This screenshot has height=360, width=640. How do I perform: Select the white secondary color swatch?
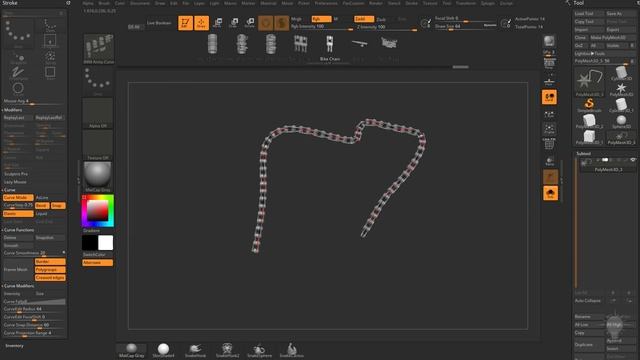tap(106, 242)
